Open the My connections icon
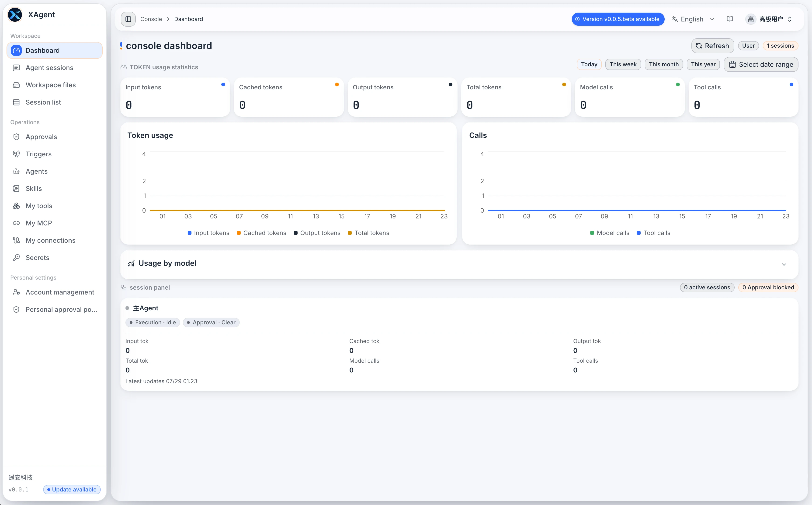This screenshot has width=812, height=505. click(x=16, y=240)
